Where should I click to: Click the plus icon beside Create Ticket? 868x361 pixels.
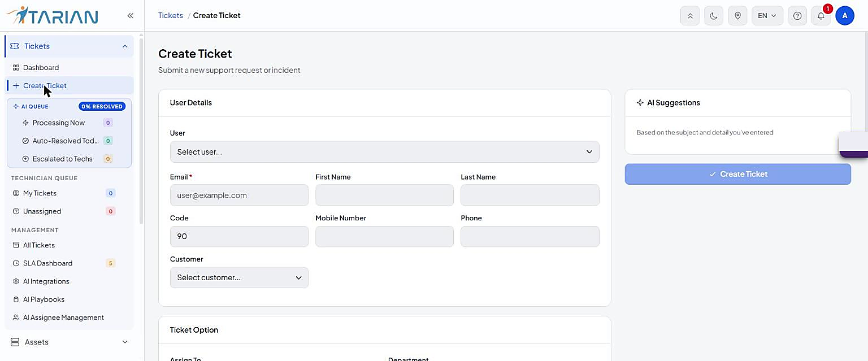[16, 86]
